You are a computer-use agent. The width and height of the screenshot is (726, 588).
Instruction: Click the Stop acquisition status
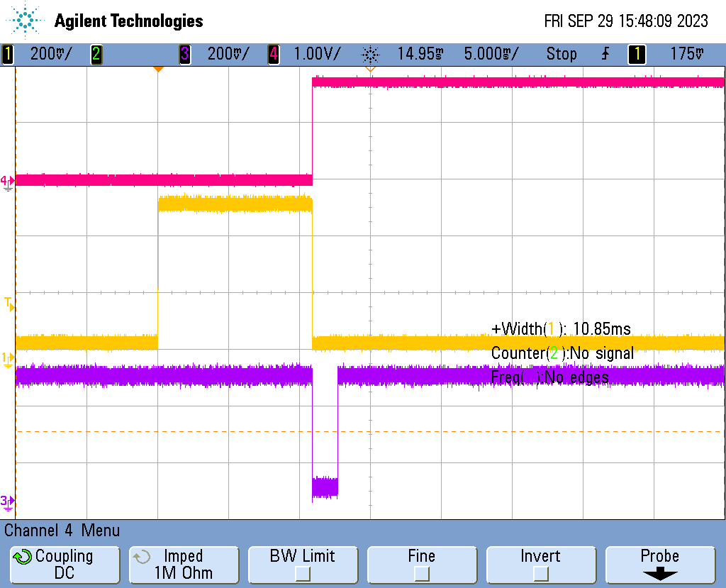(561, 54)
